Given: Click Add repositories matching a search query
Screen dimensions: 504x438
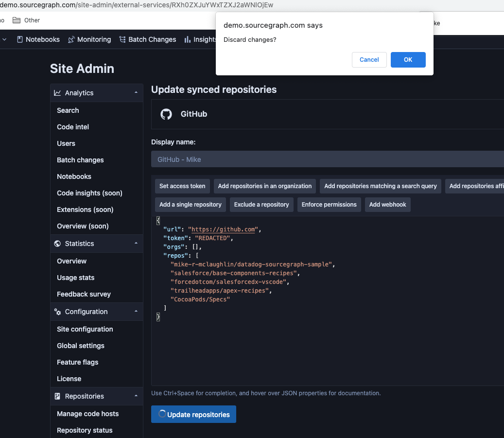Looking at the screenshot, I should click(380, 186).
